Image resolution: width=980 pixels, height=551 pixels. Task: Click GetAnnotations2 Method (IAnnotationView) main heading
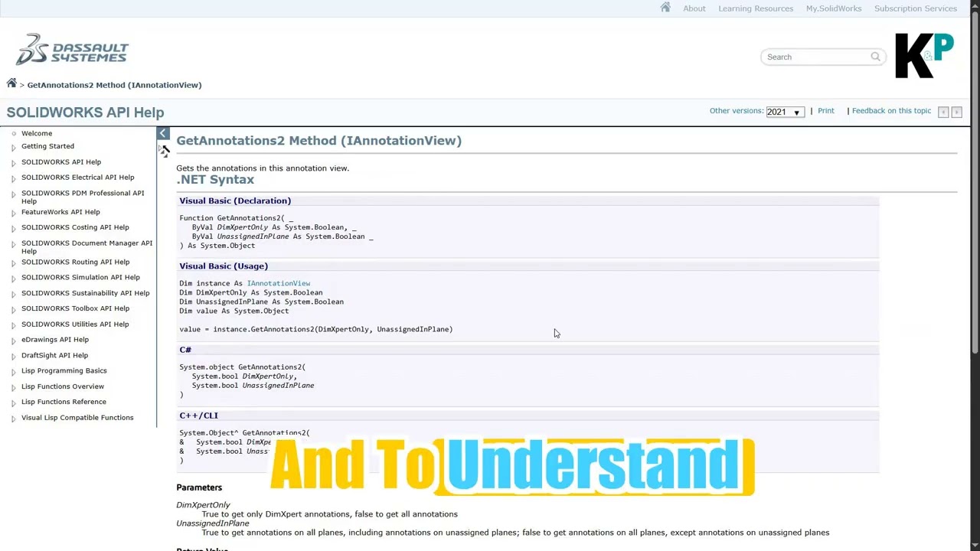click(318, 141)
